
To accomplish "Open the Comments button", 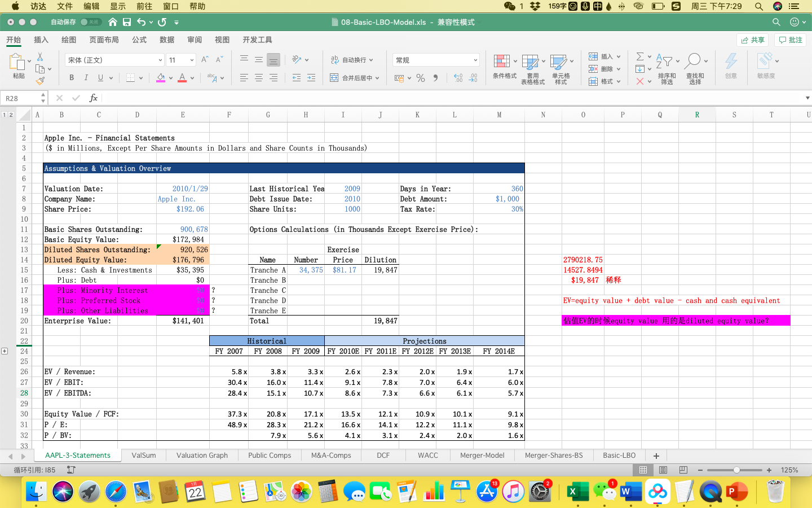I will coord(791,40).
